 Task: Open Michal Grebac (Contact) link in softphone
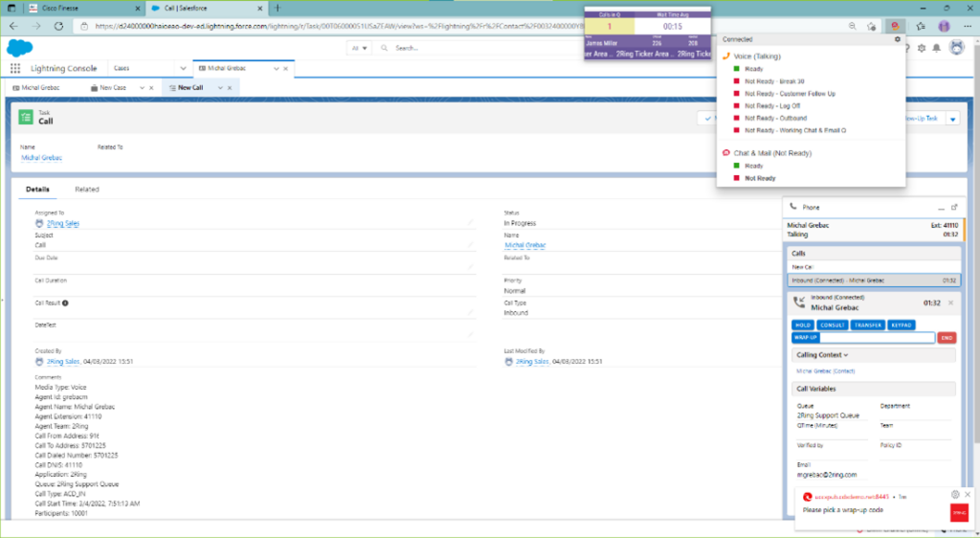[826, 371]
